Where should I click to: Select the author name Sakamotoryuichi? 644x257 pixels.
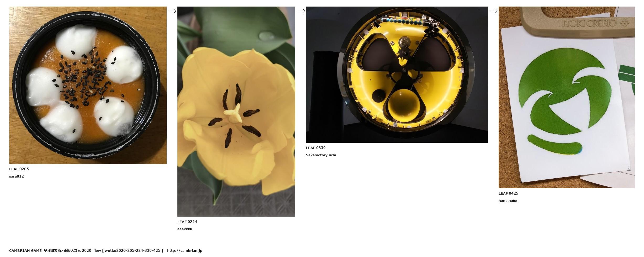click(321, 155)
